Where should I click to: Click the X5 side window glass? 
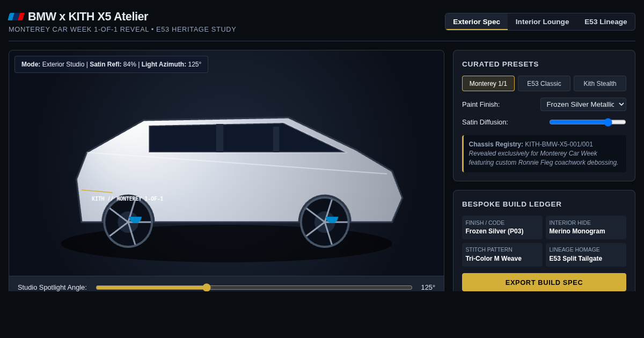point(246,138)
